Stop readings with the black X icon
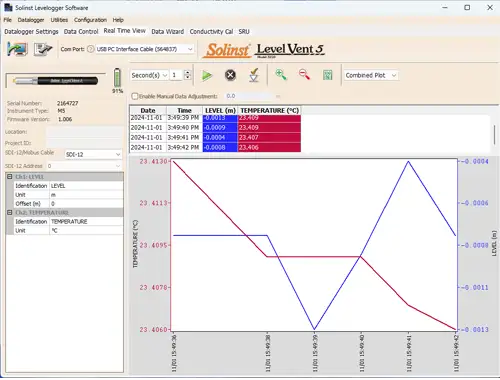 [230, 75]
